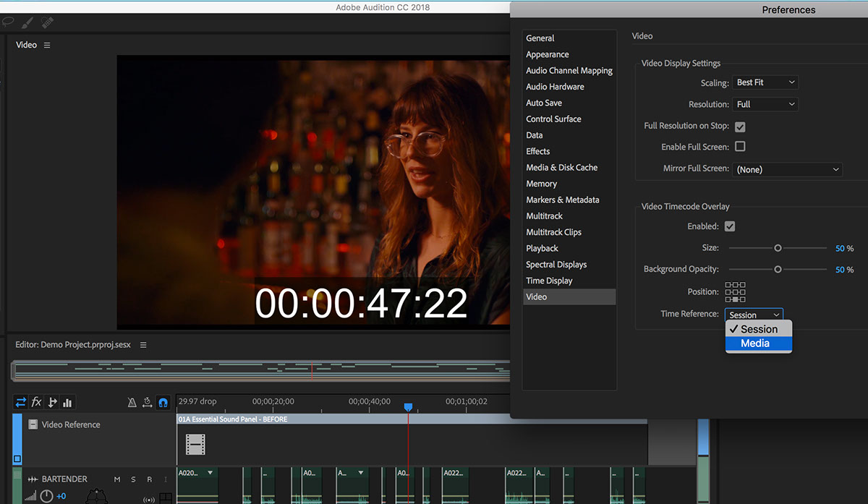Switch to the Multitrack preferences category
The height and width of the screenshot is (504, 868).
(x=544, y=215)
